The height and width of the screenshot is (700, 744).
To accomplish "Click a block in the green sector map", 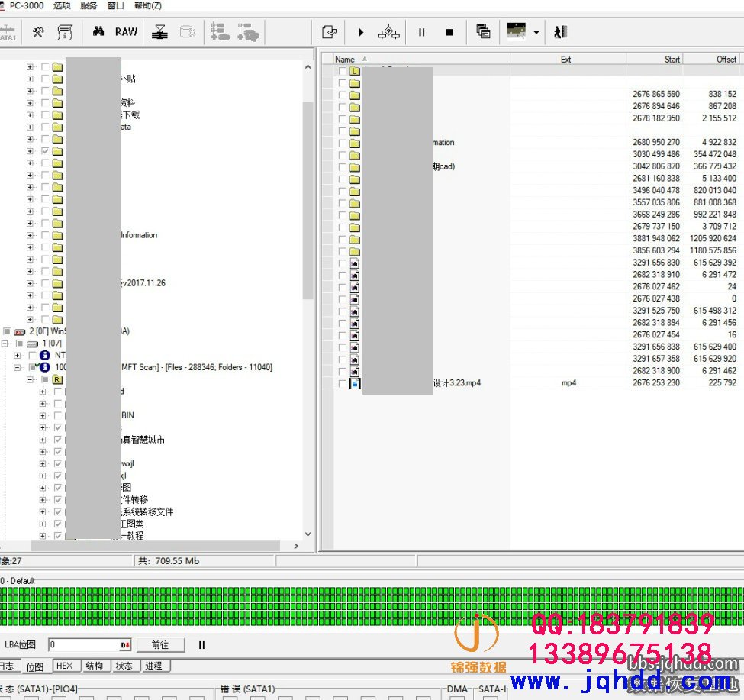I will (x=372, y=606).
